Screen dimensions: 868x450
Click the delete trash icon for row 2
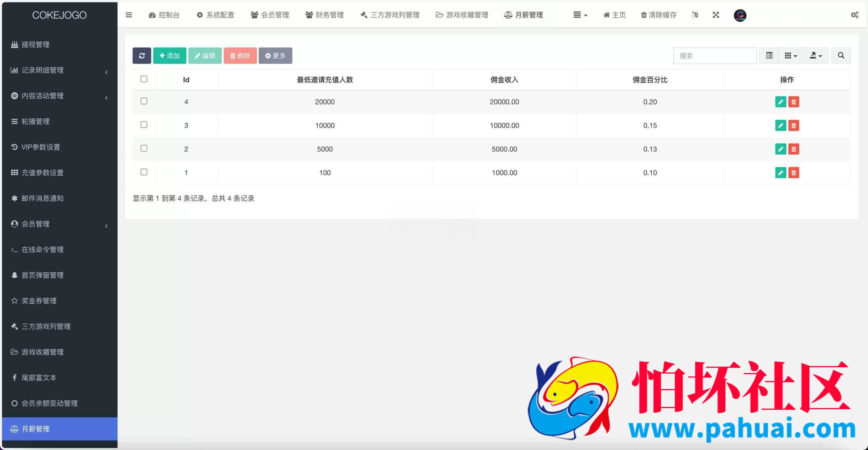pos(793,149)
